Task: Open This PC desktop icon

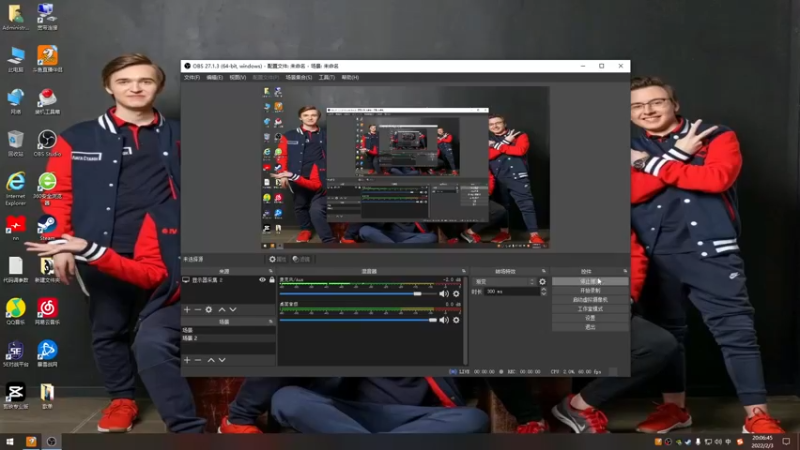Action: tap(15, 59)
